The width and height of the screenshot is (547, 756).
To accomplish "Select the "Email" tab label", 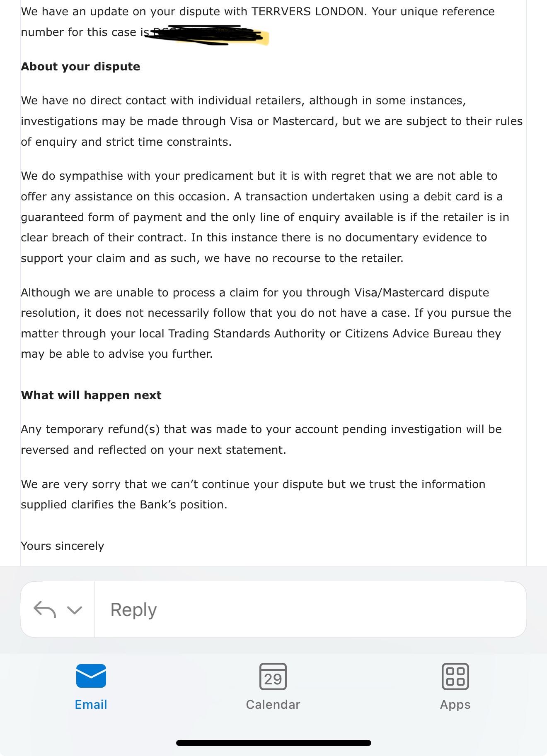I will coord(91,705).
